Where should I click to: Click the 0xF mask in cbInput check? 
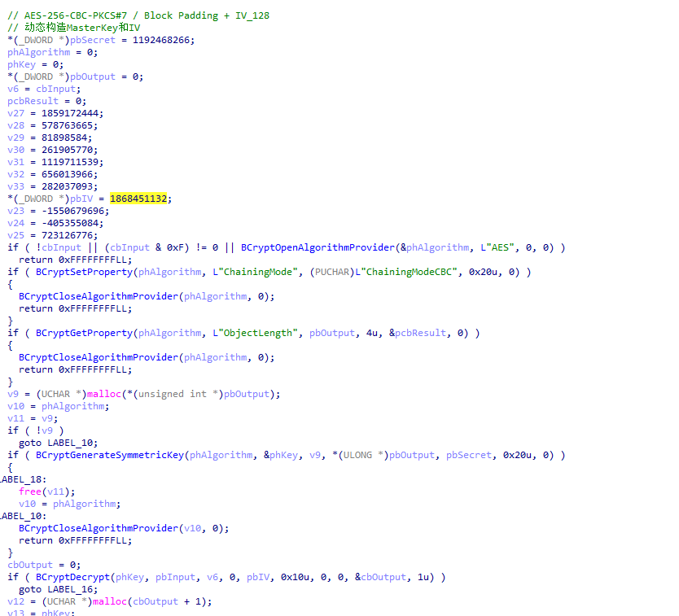tap(175, 247)
